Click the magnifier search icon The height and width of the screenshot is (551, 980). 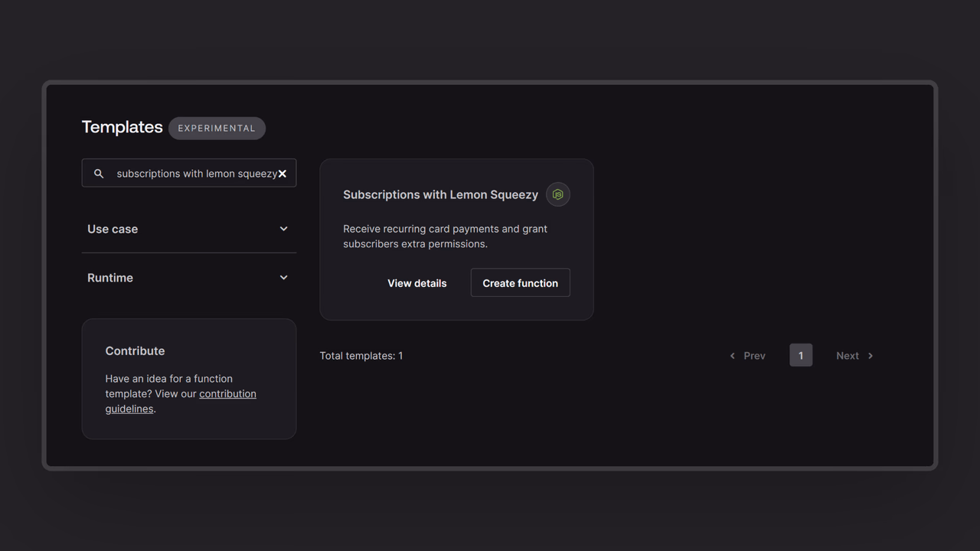[99, 174]
